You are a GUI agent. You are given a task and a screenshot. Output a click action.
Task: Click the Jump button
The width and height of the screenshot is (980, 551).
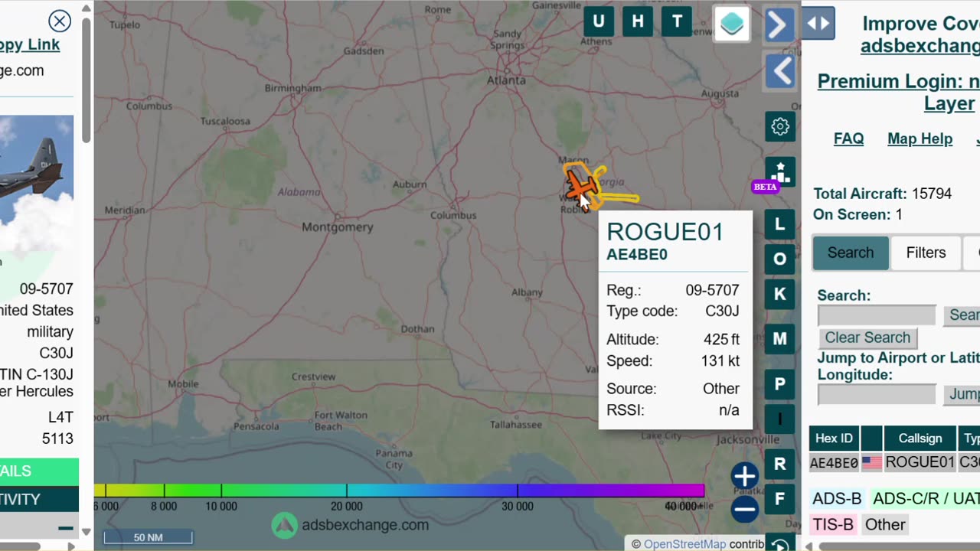pos(962,394)
